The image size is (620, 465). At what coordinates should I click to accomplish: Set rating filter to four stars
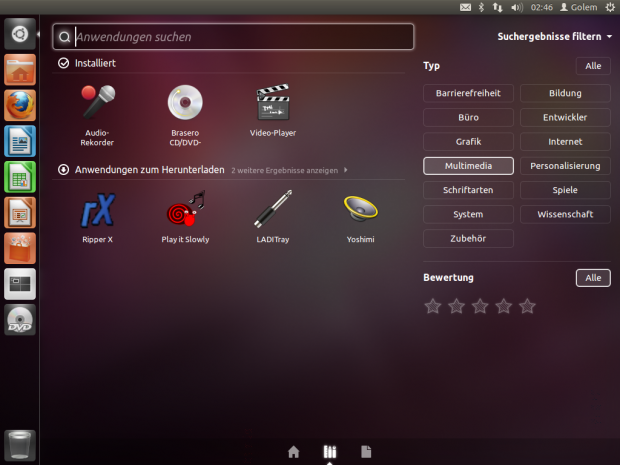[504, 306]
